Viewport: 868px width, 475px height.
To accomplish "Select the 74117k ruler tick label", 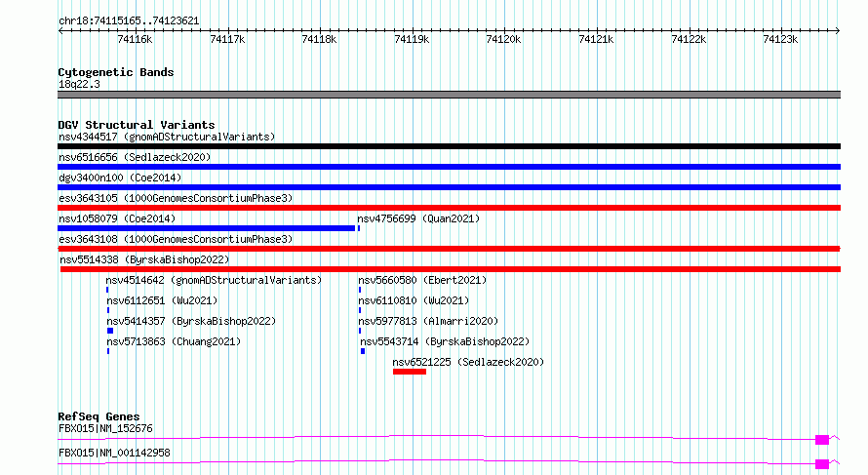I will (227, 39).
